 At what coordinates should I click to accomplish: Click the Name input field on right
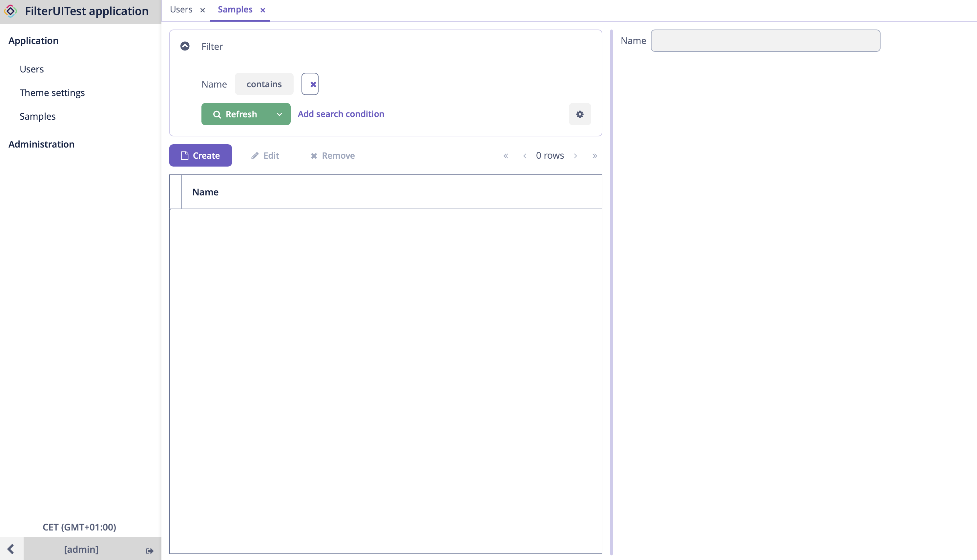(766, 40)
